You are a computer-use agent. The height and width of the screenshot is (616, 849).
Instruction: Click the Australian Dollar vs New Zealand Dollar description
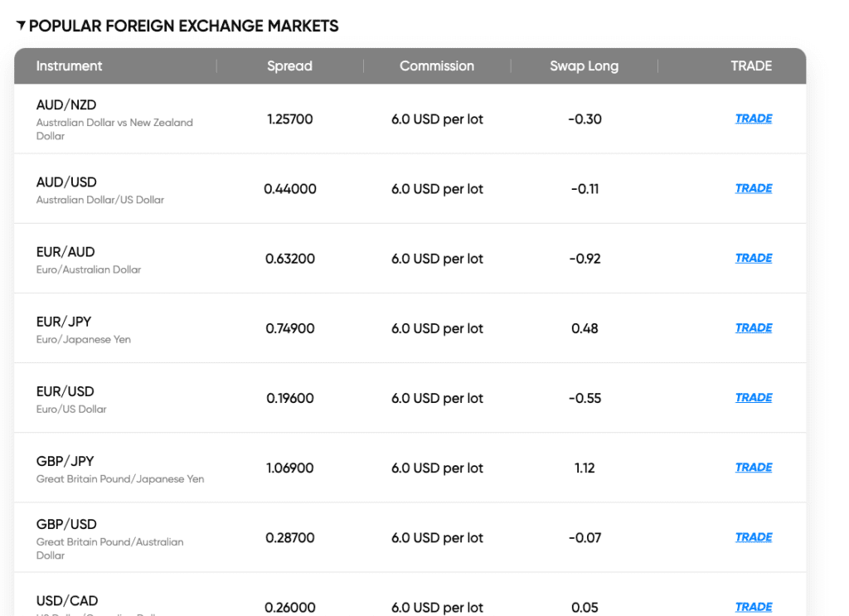click(x=114, y=129)
